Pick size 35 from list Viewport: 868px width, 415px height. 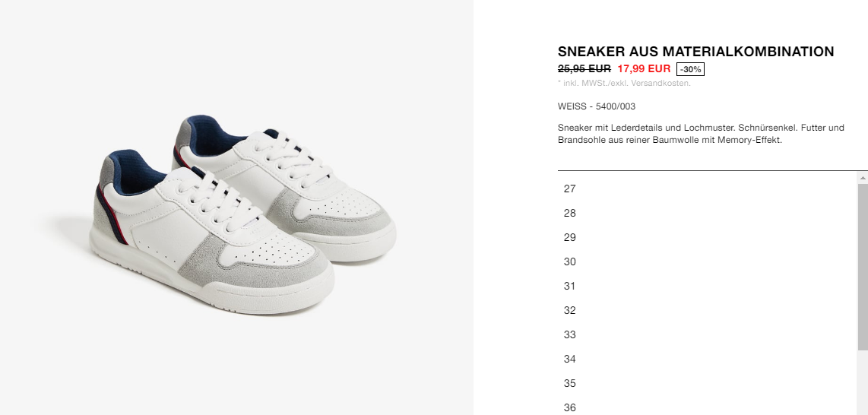point(708,384)
